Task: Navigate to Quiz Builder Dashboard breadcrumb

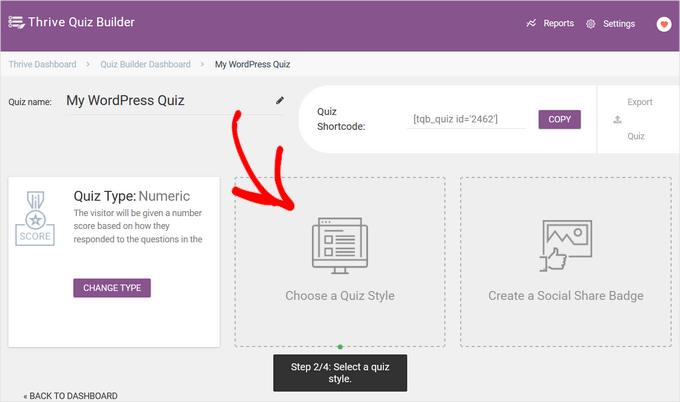Action: (x=145, y=64)
